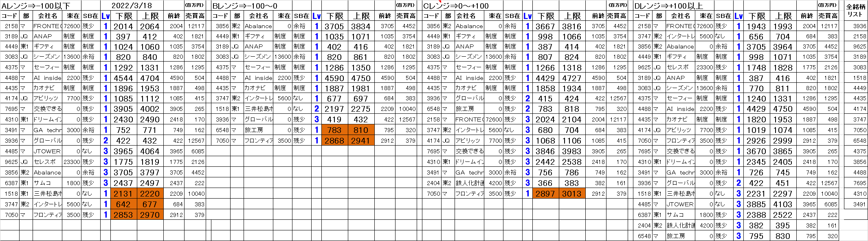This screenshot has width=868, height=241.
Task: Click the lower limit cell 366
Action: pos(545,183)
